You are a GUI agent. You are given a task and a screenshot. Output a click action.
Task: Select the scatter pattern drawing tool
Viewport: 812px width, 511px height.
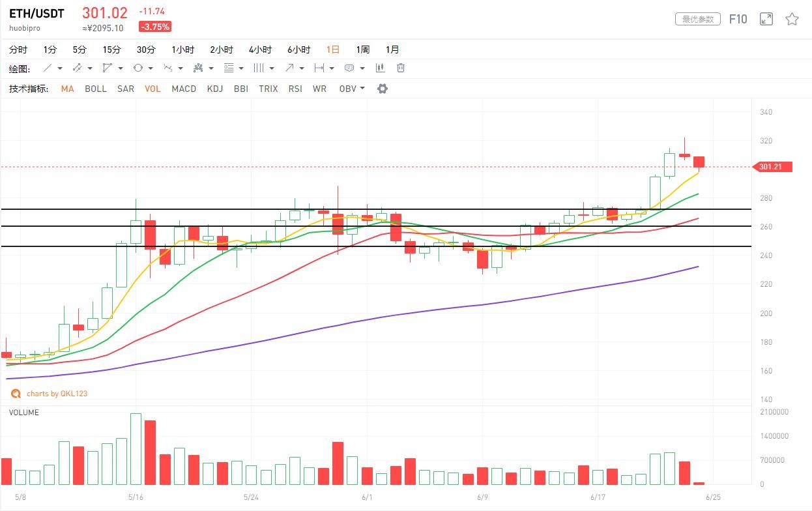coord(198,68)
